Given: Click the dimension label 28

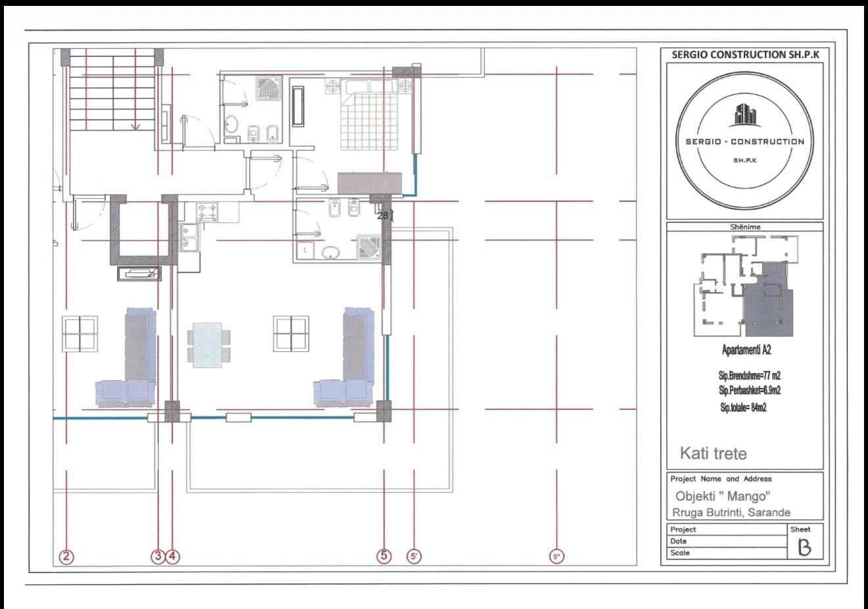Looking at the screenshot, I should pos(383,214).
